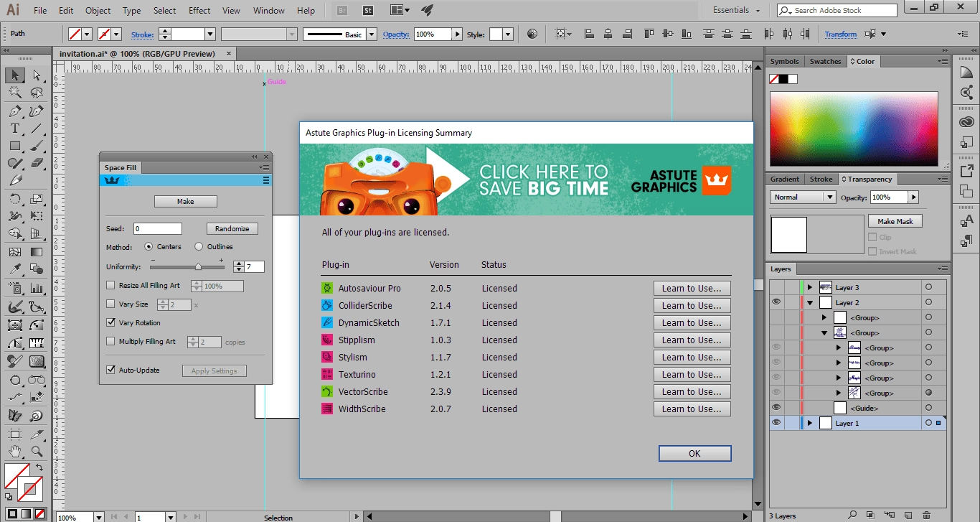
Task: Open the File menu
Action: coord(40,11)
